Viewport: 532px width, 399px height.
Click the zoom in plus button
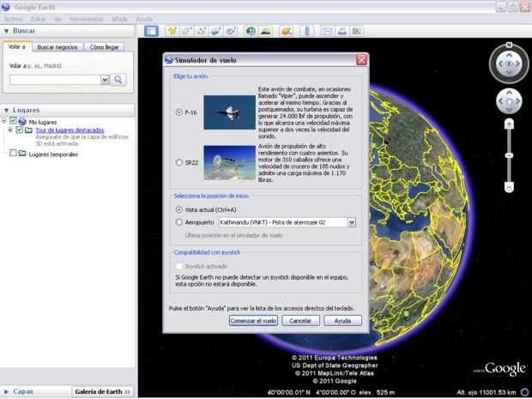[x=509, y=124]
